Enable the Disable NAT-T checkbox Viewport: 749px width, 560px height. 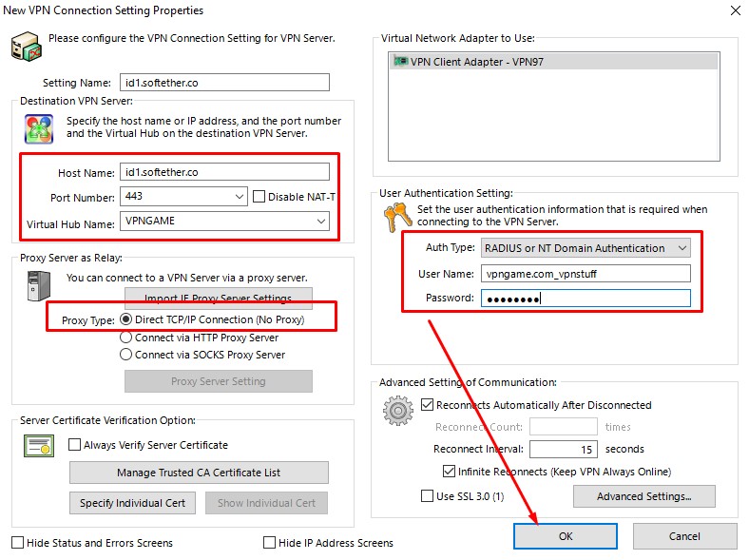pyautogui.click(x=259, y=197)
